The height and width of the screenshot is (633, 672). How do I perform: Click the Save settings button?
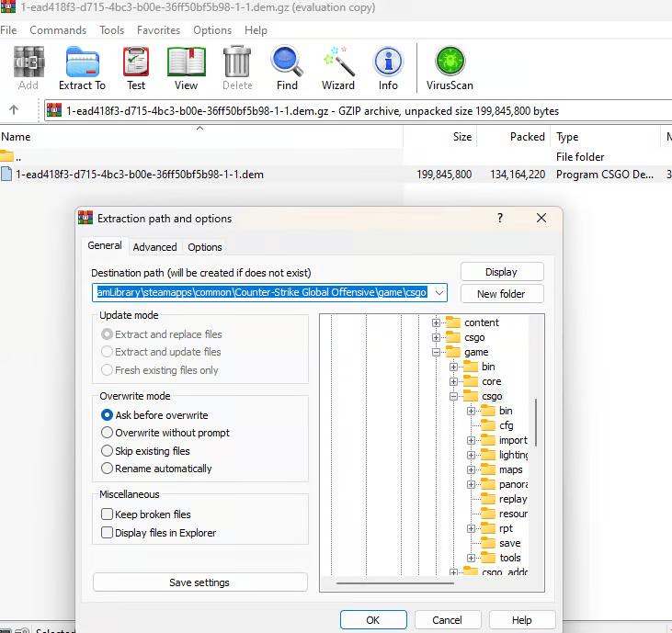(x=199, y=582)
